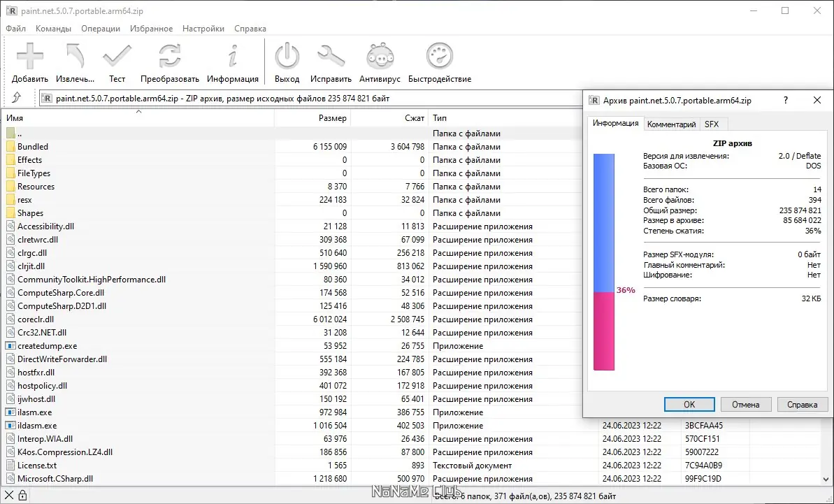Click the status bar tools icon

pyautogui.click(x=10, y=496)
